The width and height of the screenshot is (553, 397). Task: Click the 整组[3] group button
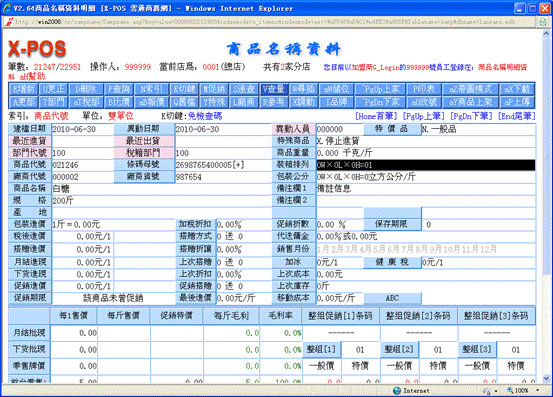[x=477, y=349]
